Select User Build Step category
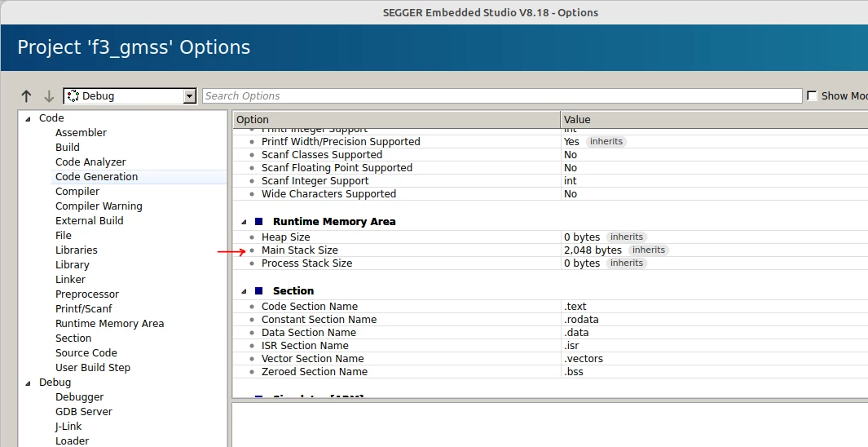The width and height of the screenshot is (868, 447). pyautogui.click(x=92, y=367)
